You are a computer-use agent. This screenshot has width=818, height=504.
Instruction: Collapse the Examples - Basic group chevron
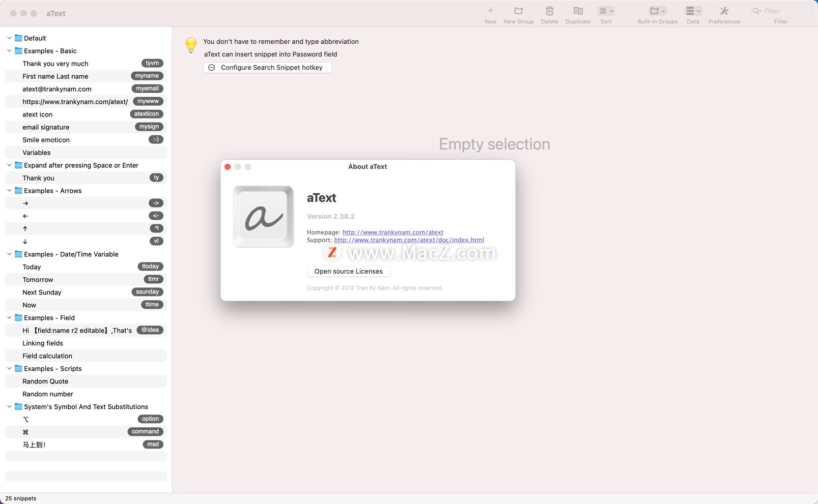coord(9,51)
